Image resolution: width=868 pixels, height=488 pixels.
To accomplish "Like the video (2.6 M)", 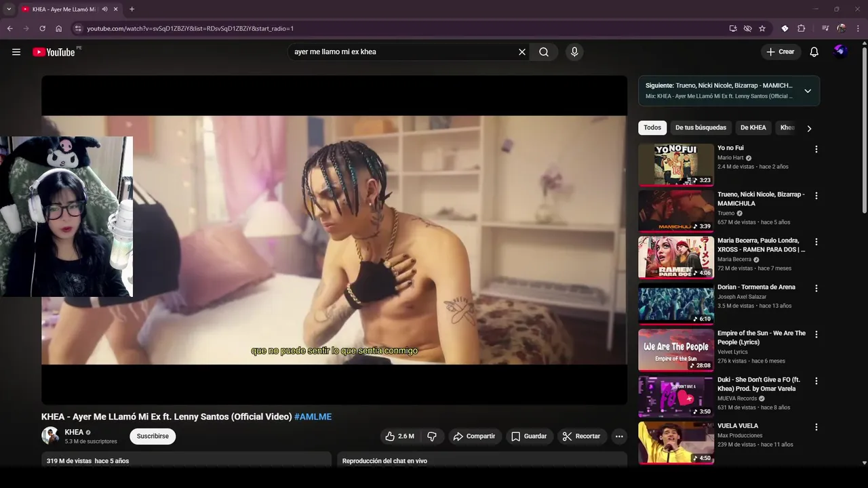I will (x=399, y=436).
